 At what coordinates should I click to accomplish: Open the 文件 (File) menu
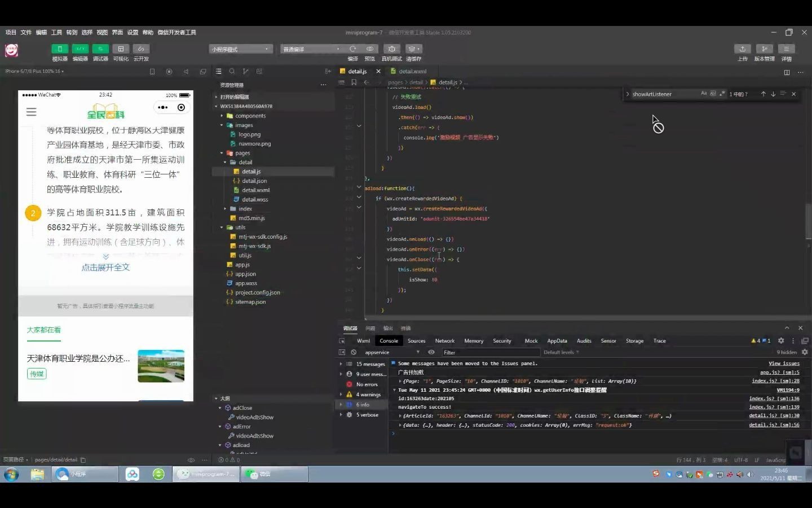(x=26, y=33)
